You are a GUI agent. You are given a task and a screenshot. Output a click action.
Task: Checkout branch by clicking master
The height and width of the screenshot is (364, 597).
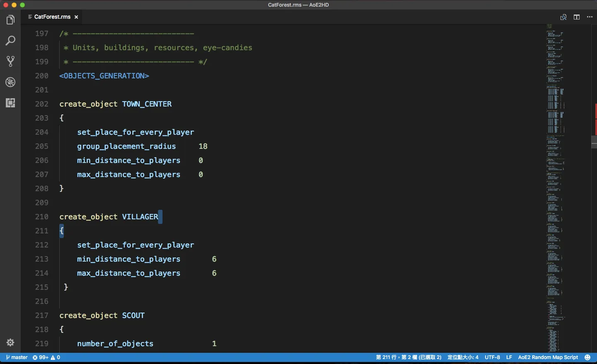[17, 357]
